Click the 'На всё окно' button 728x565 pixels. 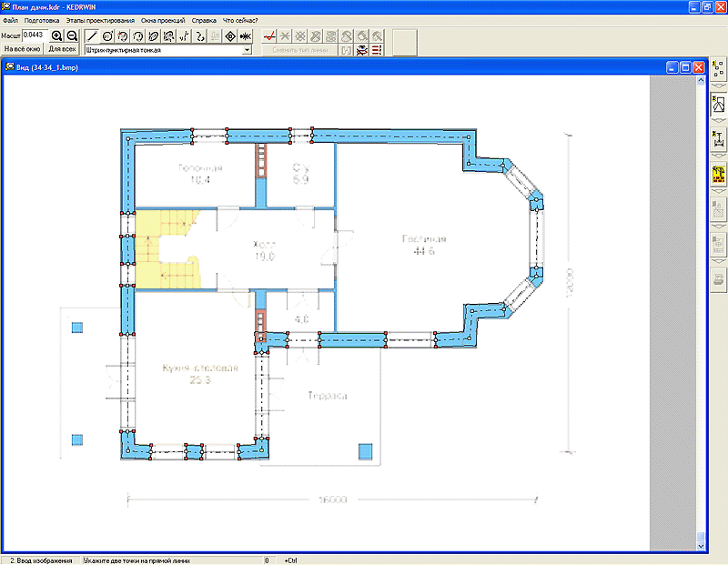coord(22,49)
